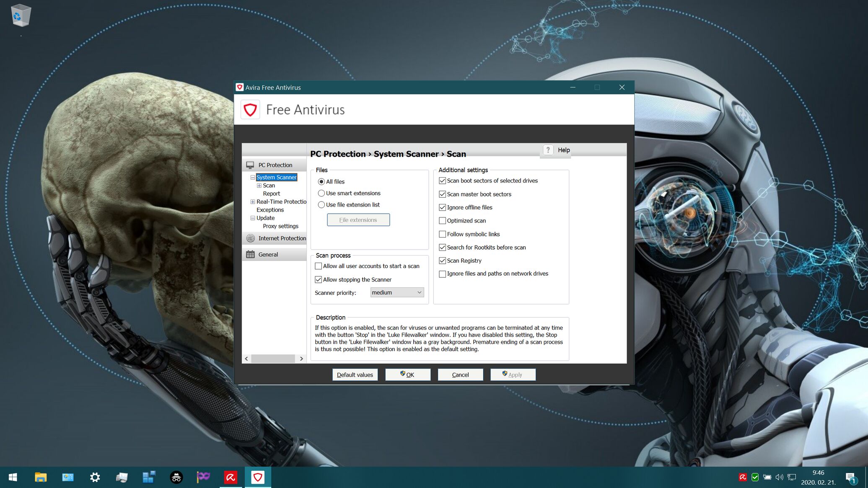868x488 pixels.
Task: Open the General section
Action: click(274, 254)
